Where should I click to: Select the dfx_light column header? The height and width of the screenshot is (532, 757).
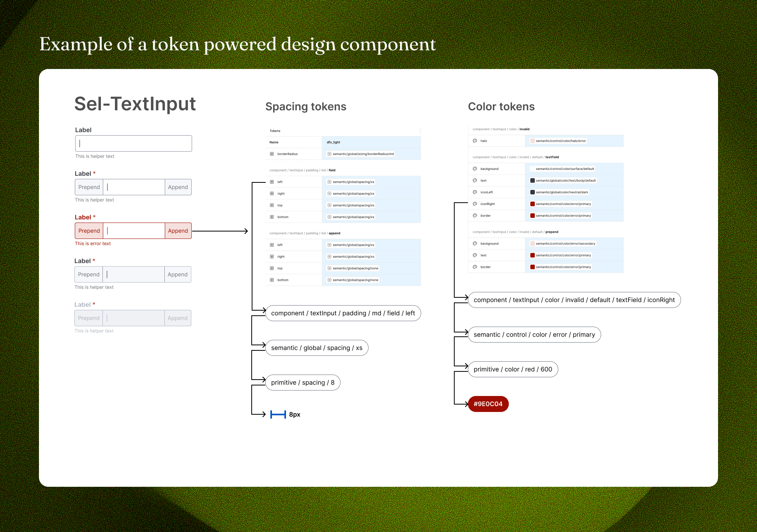[334, 142]
